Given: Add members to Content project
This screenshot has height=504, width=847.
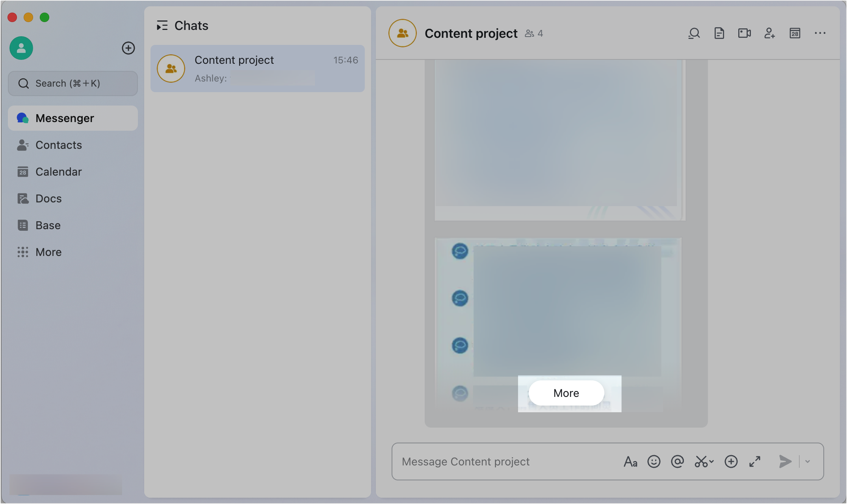Looking at the screenshot, I should pos(770,33).
